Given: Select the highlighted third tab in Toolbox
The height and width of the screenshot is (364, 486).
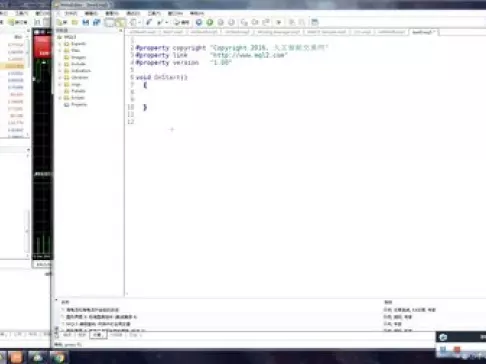Looking at the screenshot, I should click(x=98, y=335).
